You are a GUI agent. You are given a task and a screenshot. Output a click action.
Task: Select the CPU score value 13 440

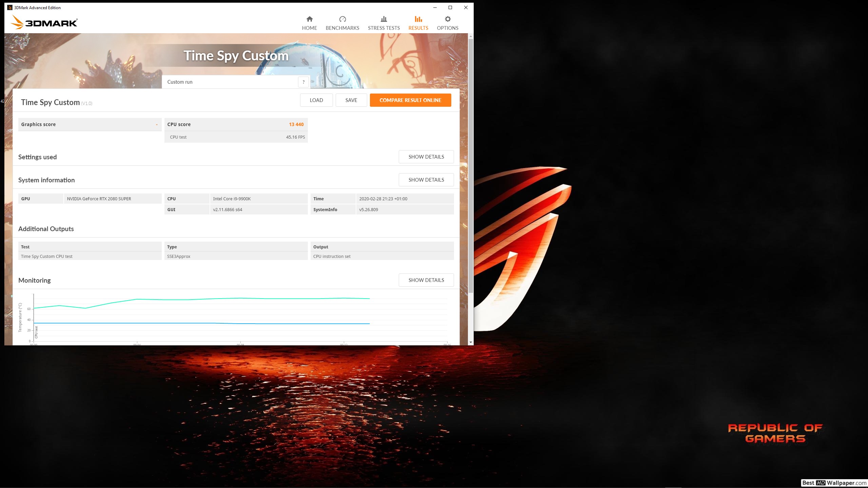(296, 124)
